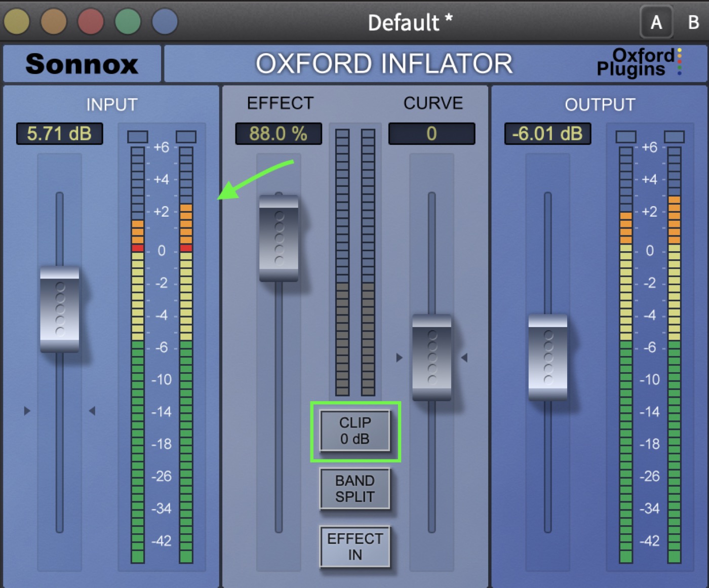Click the "EFFECT" section label
Screen dimensions: 709x588
click(x=280, y=103)
